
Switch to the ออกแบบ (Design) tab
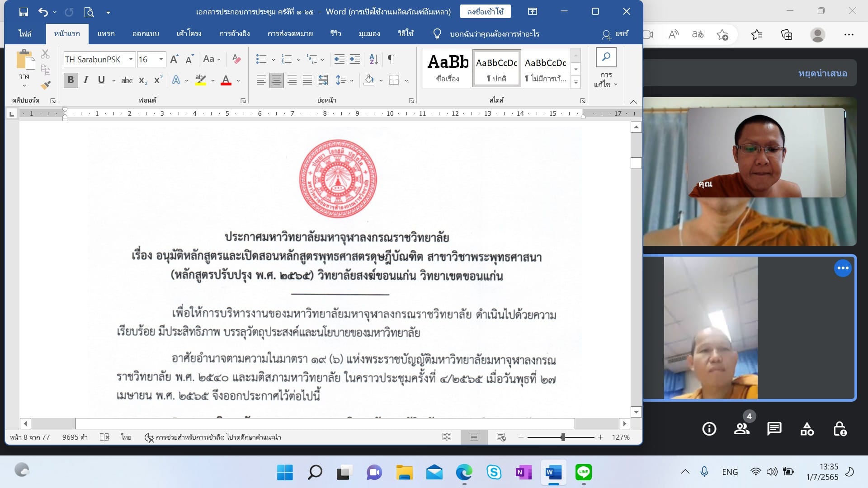[146, 33]
